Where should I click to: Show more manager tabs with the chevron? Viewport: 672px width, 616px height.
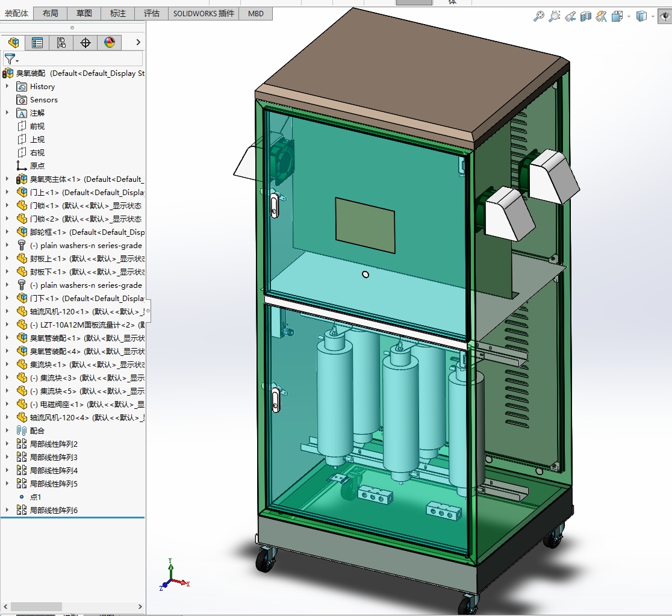point(138,42)
